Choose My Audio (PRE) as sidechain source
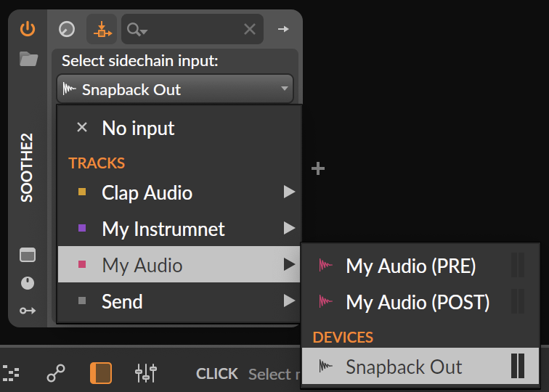 pyautogui.click(x=410, y=266)
